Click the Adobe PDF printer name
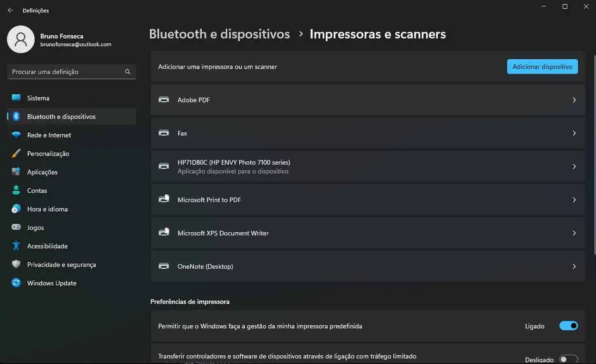Screen dimensions: 596x364 point(194,100)
